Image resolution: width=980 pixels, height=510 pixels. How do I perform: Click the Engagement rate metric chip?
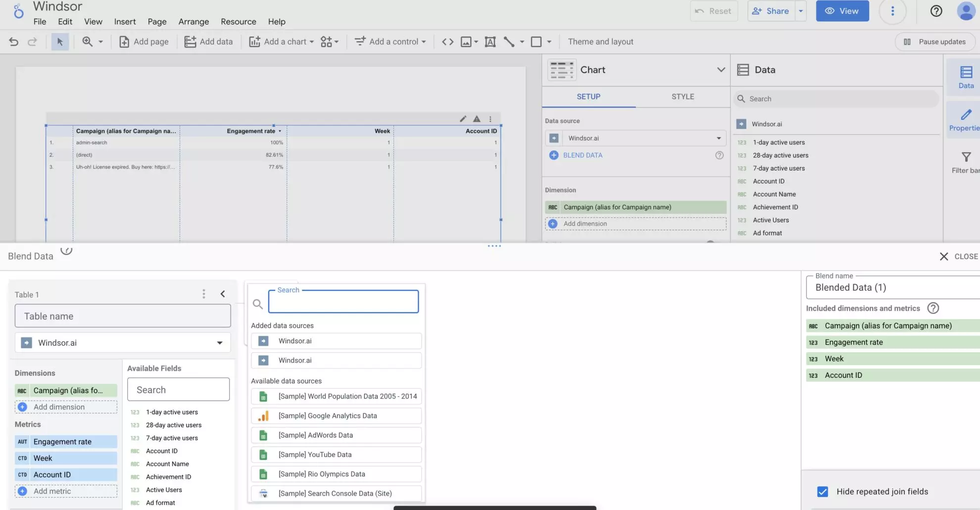(66, 442)
